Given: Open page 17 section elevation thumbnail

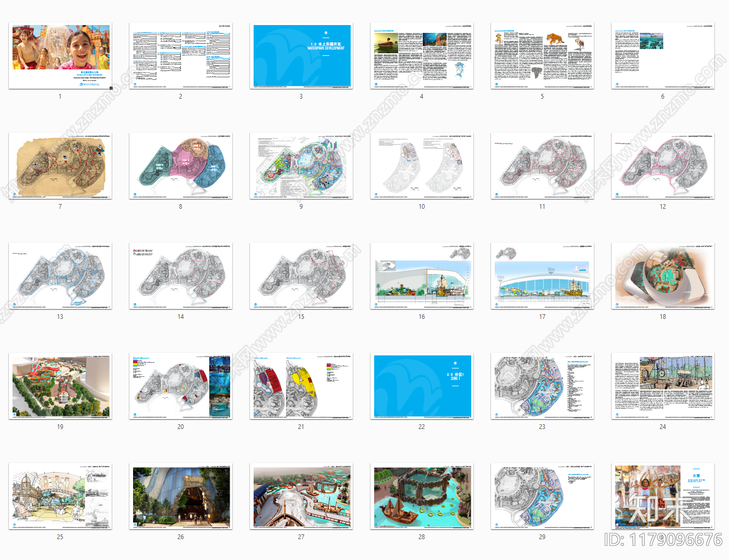Looking at the screenshot, I should pos(542,276).
